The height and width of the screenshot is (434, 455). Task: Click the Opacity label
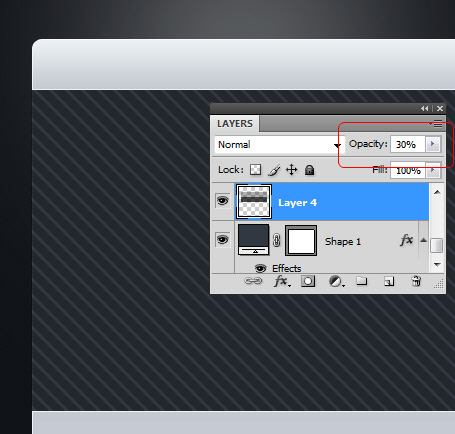pos(368,144)
